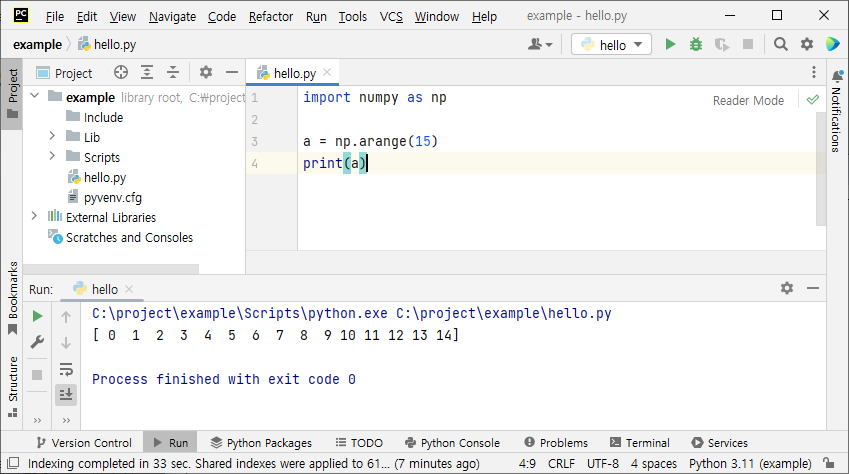
Task: Click the toolbar Stop square icon
Action: pos(748,44)
